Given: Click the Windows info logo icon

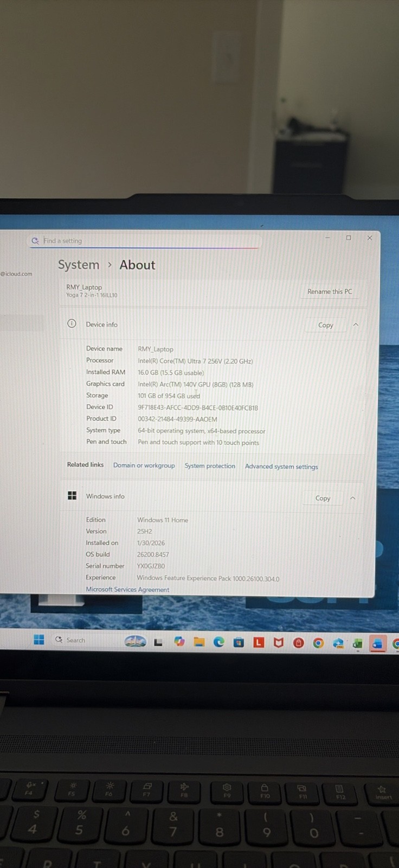Looking at the screenshot, I should tap(72, 495).
